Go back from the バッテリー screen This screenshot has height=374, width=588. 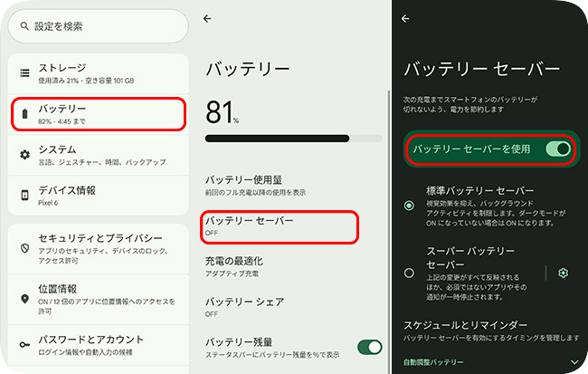pos(207,18)
